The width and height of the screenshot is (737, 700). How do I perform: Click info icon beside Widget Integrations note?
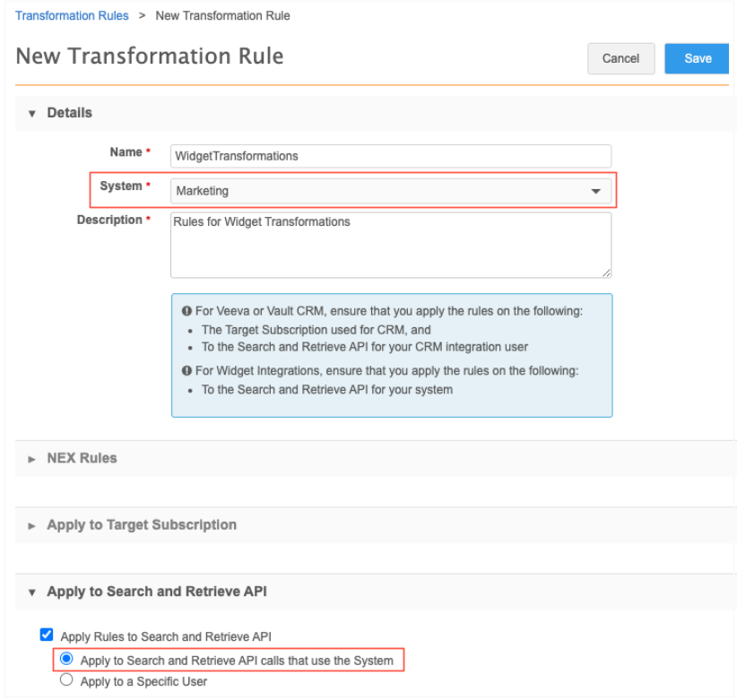[x=186, y=370]
